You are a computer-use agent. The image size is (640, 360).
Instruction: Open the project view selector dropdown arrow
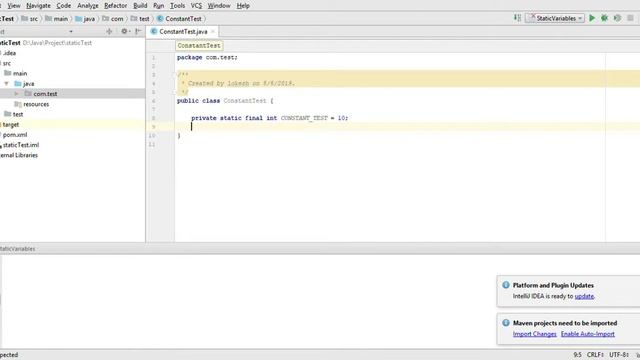pyautogui.click(x=71, y=31)
